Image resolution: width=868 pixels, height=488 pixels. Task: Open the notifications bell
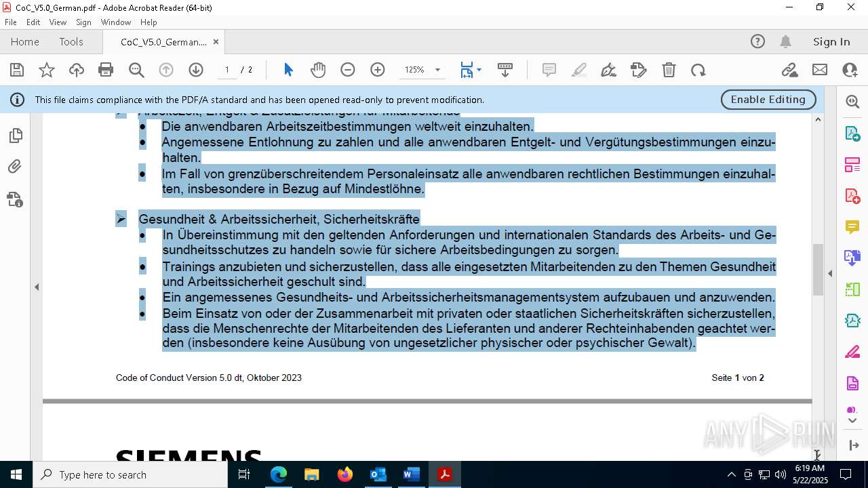click(785, 42)
